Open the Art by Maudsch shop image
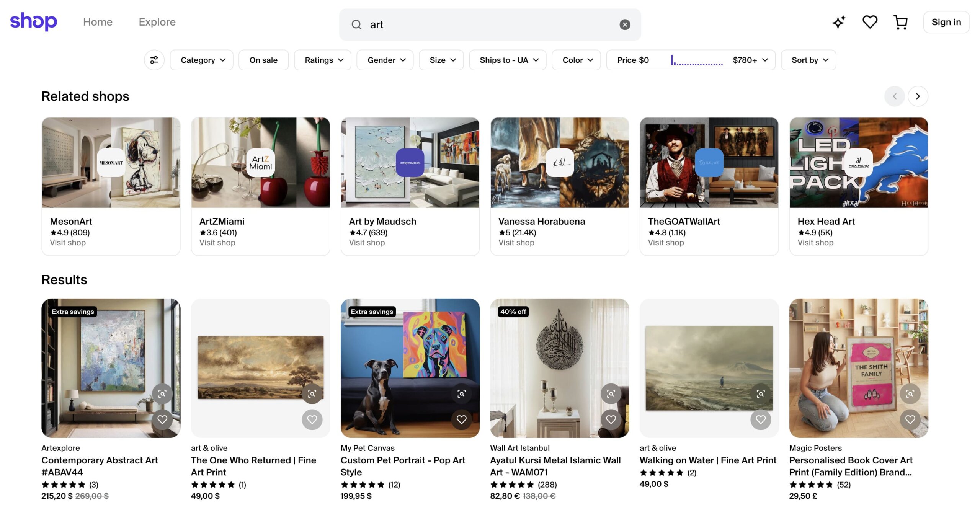Viewport: 980px width, 514px height. [x=410, y=163]
